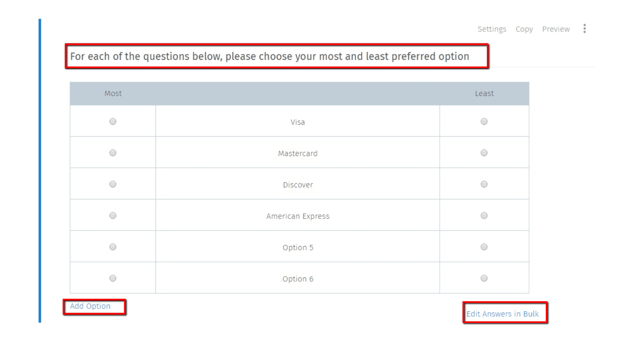
Task: Mark American Express as Most preferred
Action: [x=113, y=215]
